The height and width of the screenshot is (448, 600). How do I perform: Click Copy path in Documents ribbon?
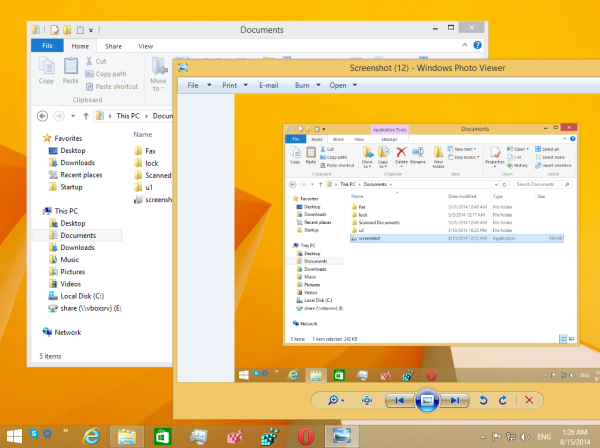click(106, 74)
